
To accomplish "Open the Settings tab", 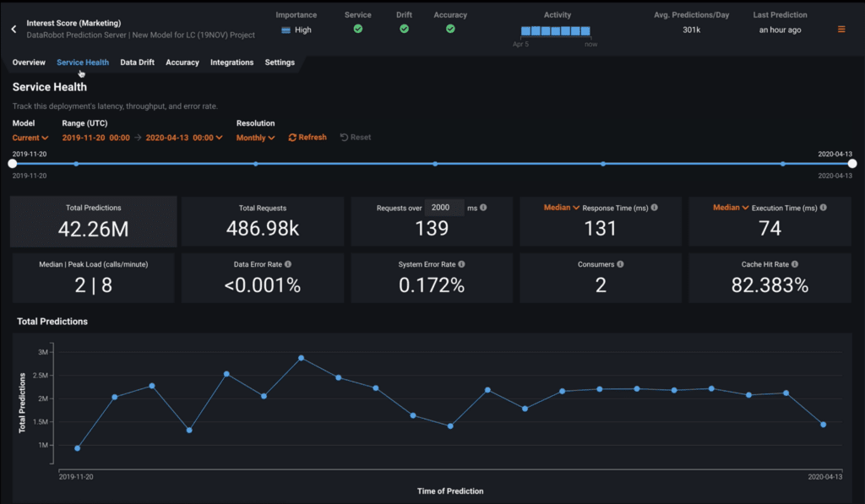I will point(280,62).
